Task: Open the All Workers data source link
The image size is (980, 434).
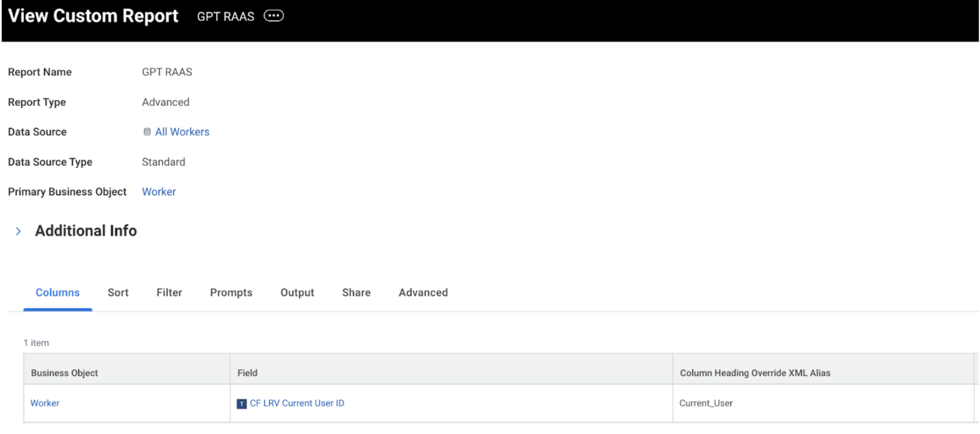Action: click(x=182, y=132)
